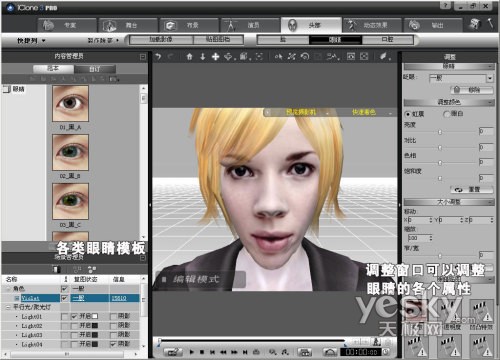Screen dimensions: 500x360
Task: Open the Animation effects main tab
Action: (372, 25)
